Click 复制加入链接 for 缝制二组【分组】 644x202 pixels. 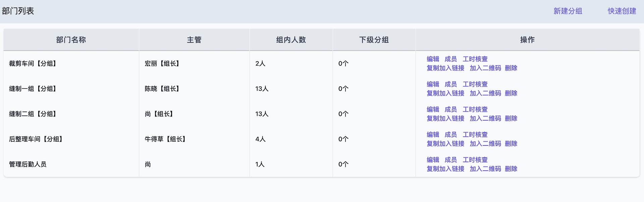pos(445,118)
